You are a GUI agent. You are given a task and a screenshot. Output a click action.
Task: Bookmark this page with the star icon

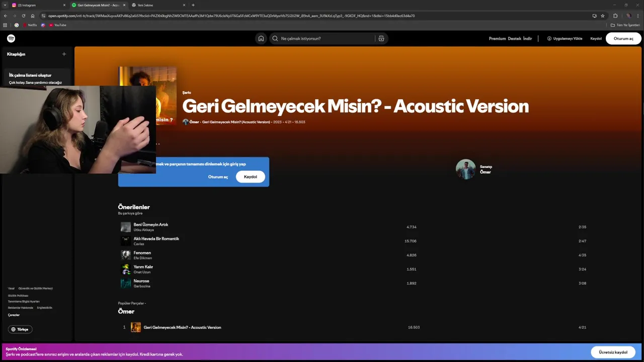603,16
